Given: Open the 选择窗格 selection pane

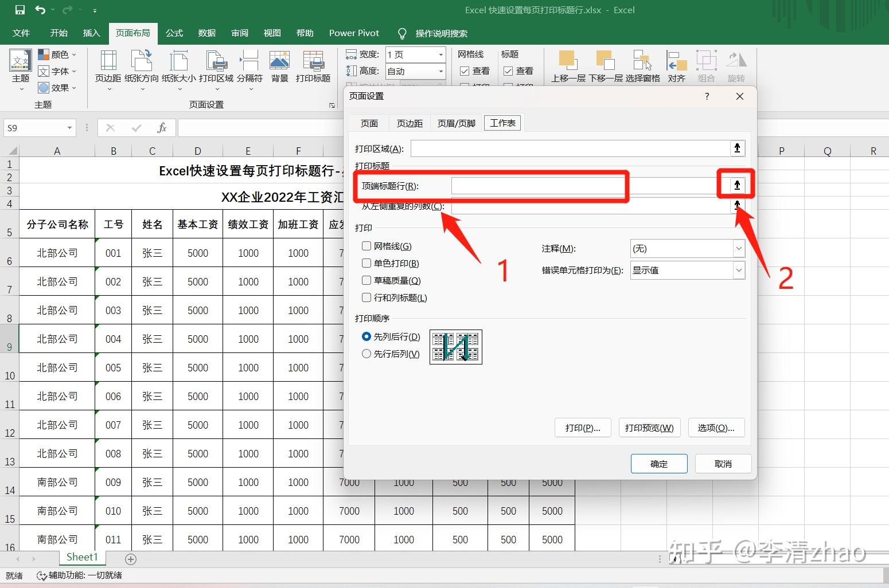Looking at the screenshot, I should pyautogui.click(x=642, y=66).
